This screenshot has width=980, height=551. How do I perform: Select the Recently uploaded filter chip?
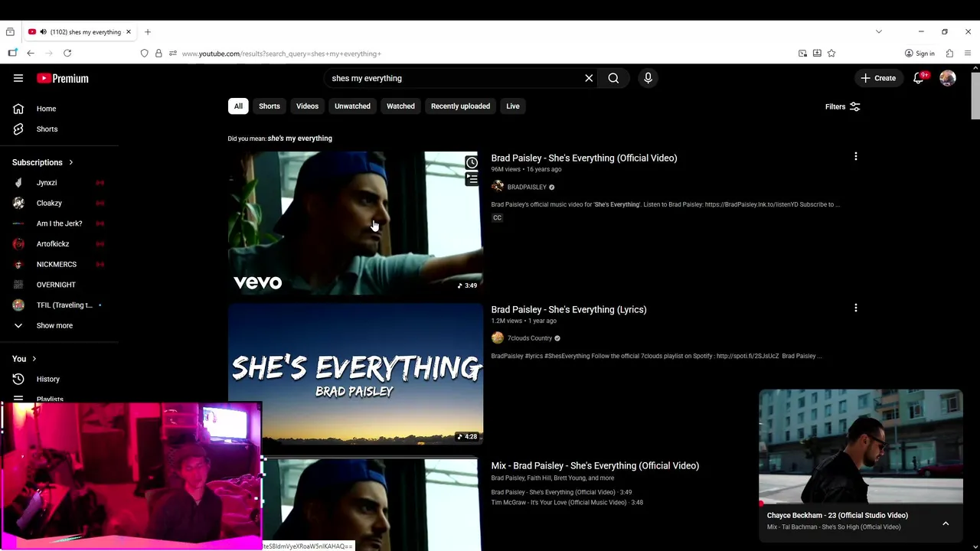click(460, 106)
